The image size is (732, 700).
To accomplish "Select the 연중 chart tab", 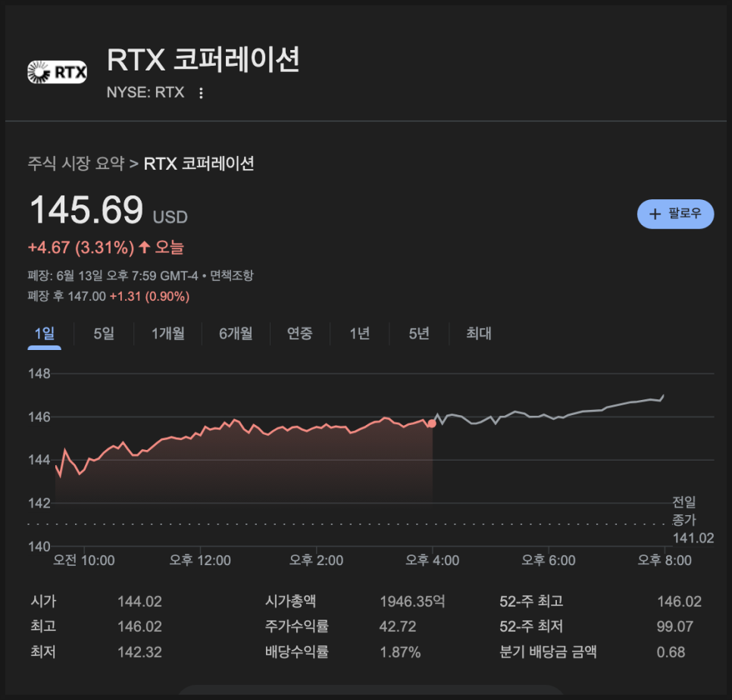I will [x=300, y=333].
